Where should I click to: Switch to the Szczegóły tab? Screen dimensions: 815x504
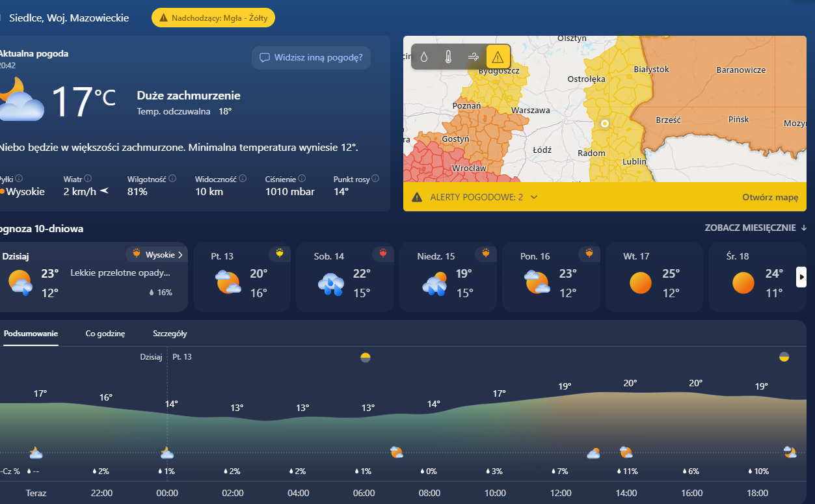pyautogui.click(x=170, y=334)
